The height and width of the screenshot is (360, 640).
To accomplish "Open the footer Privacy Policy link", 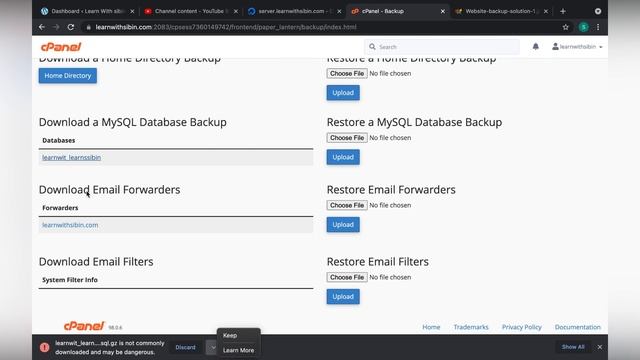I will pyautogui.click(x=522, y=327).
